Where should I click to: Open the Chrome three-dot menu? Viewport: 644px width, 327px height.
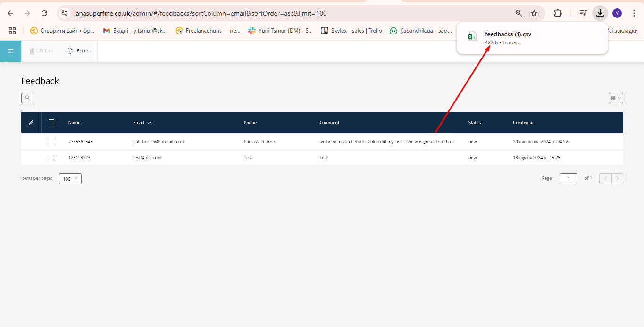pyautogui.click(x=634, y=13)
